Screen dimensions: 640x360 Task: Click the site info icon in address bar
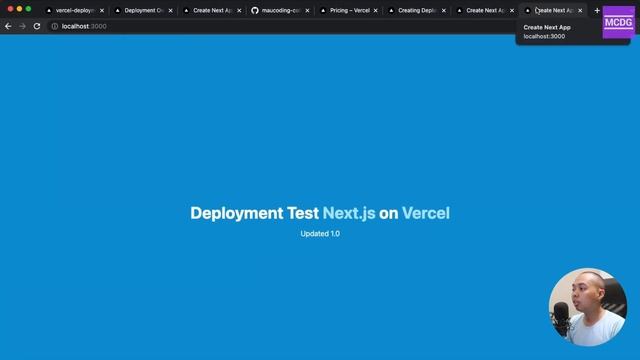[x=55, y=26]
